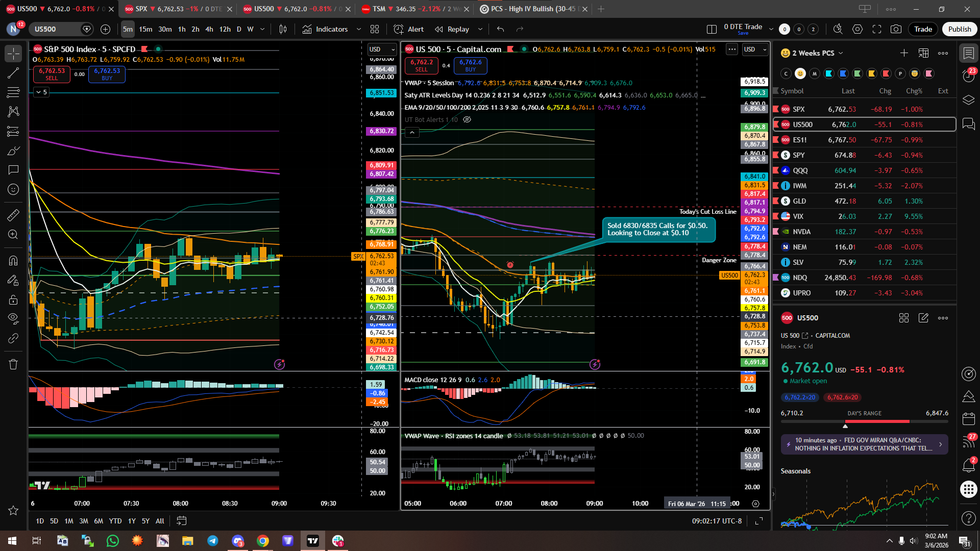Collapse the indicator legend chevron

(x=412, y=133)
